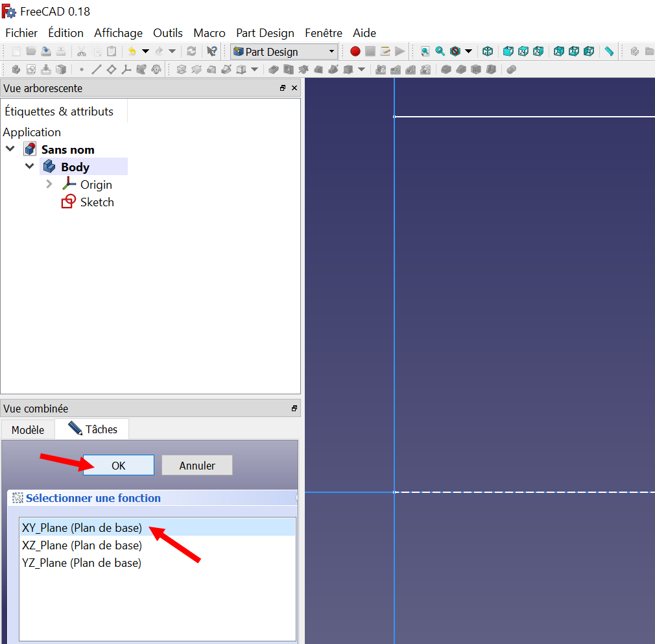Create a local coordinate system
This screenshot has height=644, width=655.
126,69
